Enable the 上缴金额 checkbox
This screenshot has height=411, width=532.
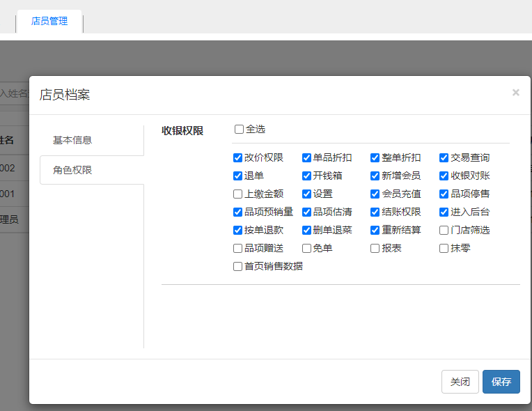[x=238, y=194]
